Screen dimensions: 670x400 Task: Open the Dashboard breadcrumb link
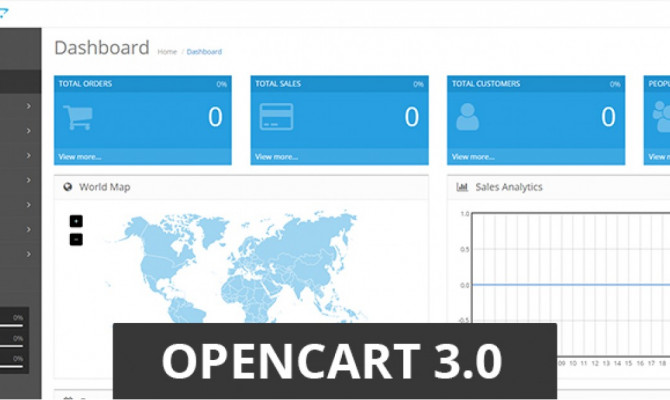click(204, 51)
